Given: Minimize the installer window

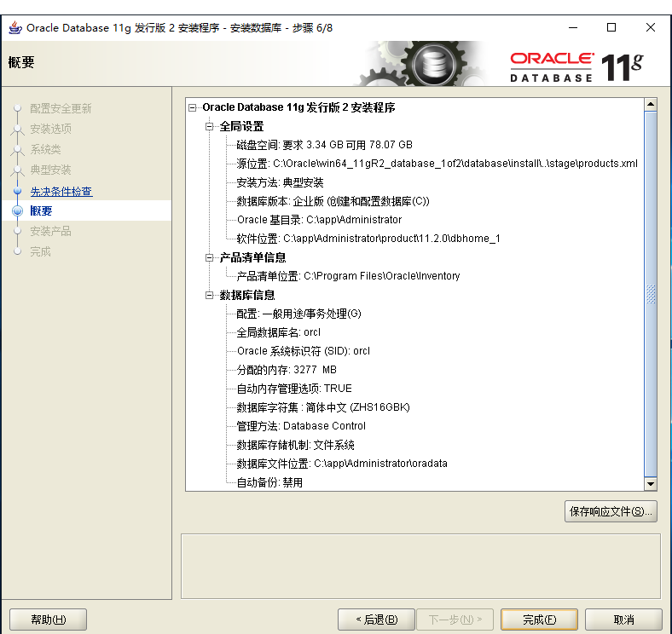Looking at the screenshot, I should pyautogui.click(x=573, y=27).
